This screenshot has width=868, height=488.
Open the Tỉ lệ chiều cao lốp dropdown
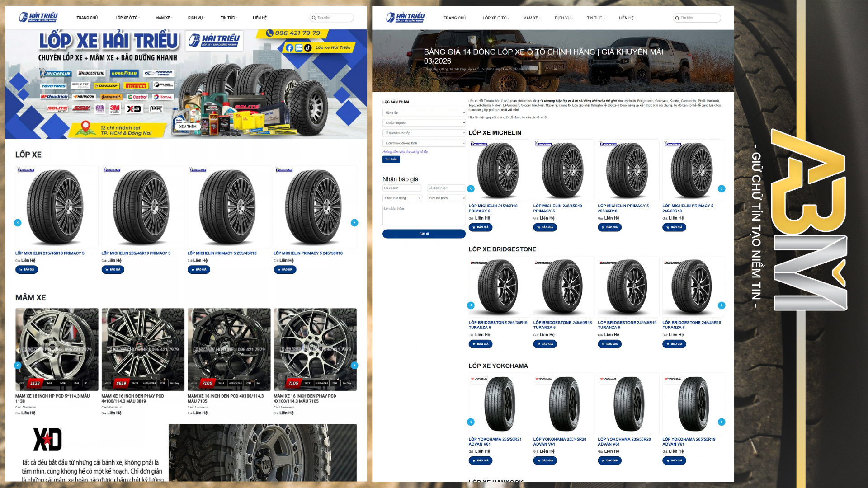424,133
